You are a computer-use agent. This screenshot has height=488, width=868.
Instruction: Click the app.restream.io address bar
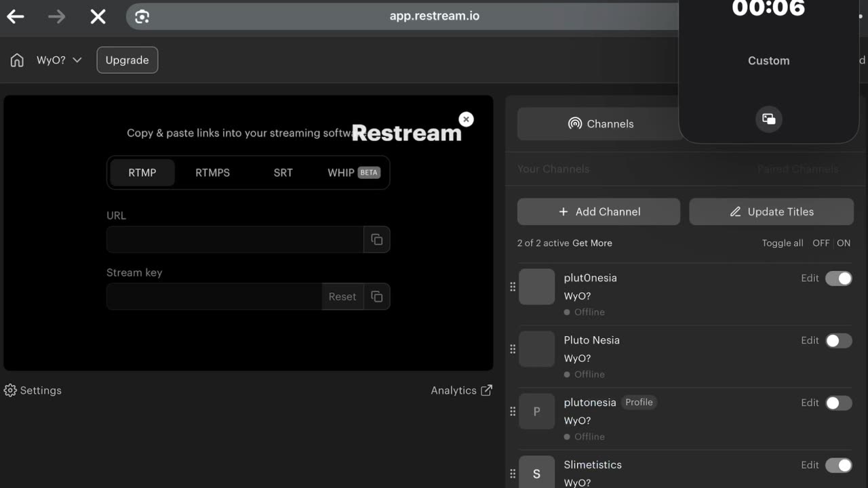pyautogui.click(x=434, y=16)
